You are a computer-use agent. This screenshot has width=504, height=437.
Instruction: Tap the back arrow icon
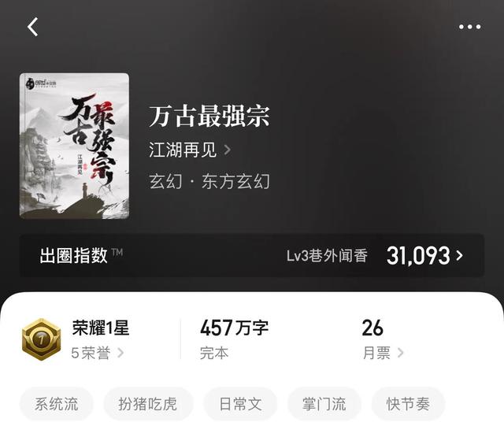click(32, 27)
